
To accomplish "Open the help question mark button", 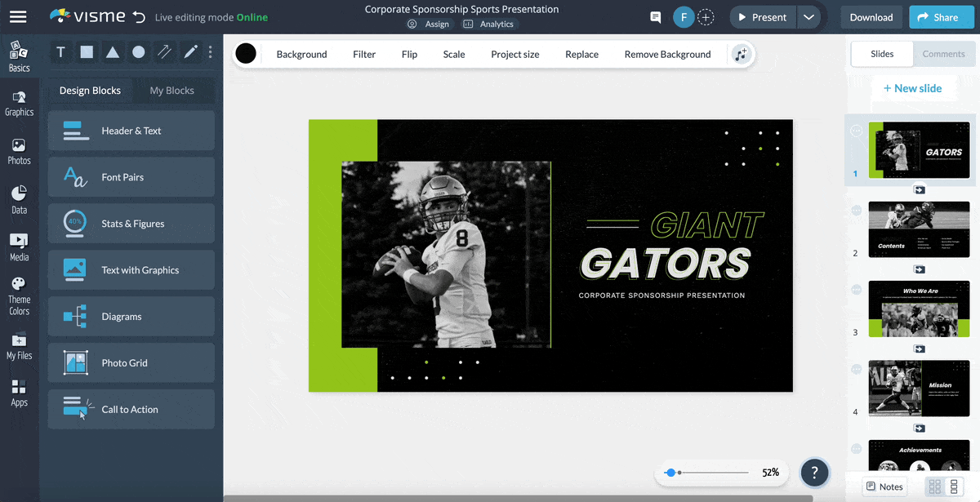I will tap(814, 473).
